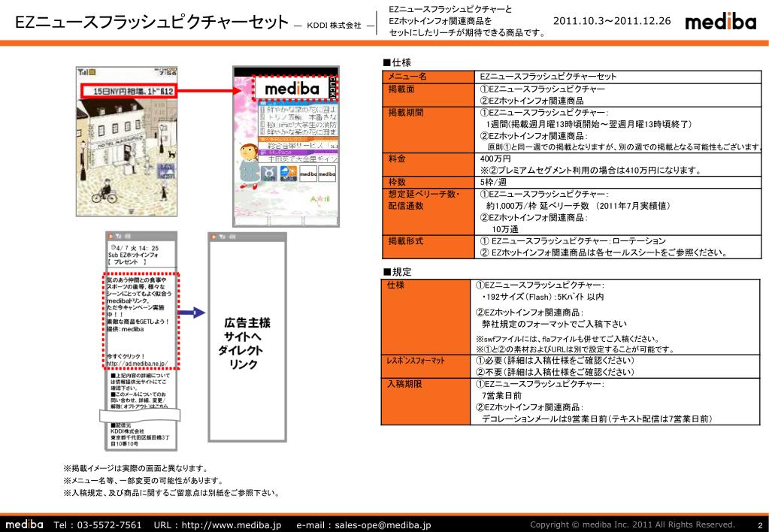Image resolution: width=769 pixels, height=532 pixels.
Task: Click 今すぐクリック！ text in the email
Action: 126,356
